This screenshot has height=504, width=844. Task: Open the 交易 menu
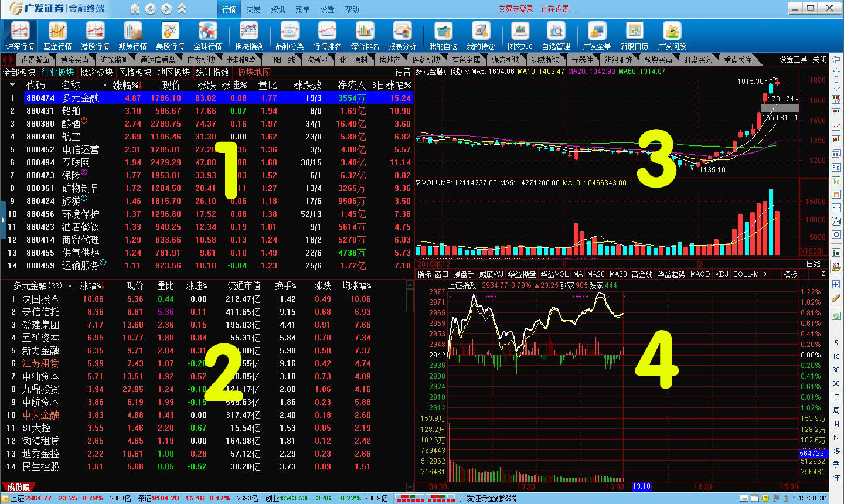[x=253, y=9]
